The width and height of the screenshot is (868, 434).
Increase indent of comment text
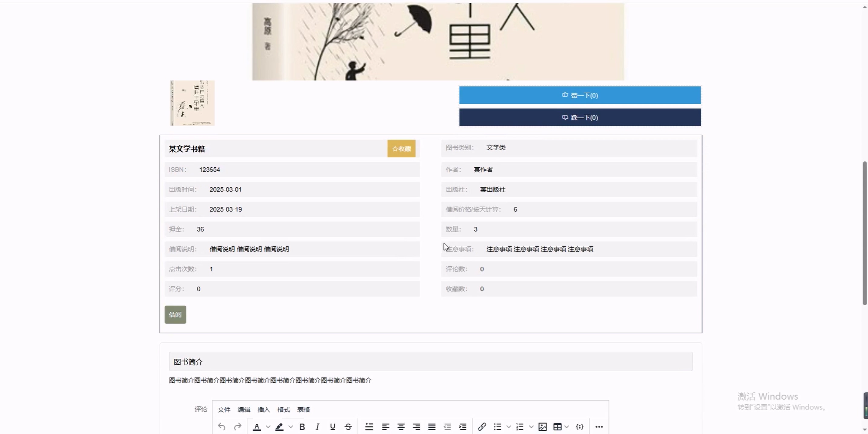[463, 427]
